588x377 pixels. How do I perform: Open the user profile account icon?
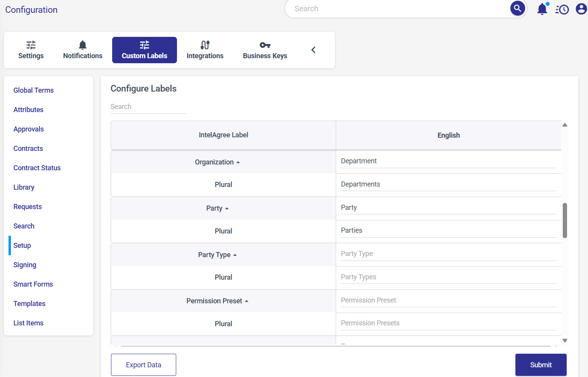point(581,9)
